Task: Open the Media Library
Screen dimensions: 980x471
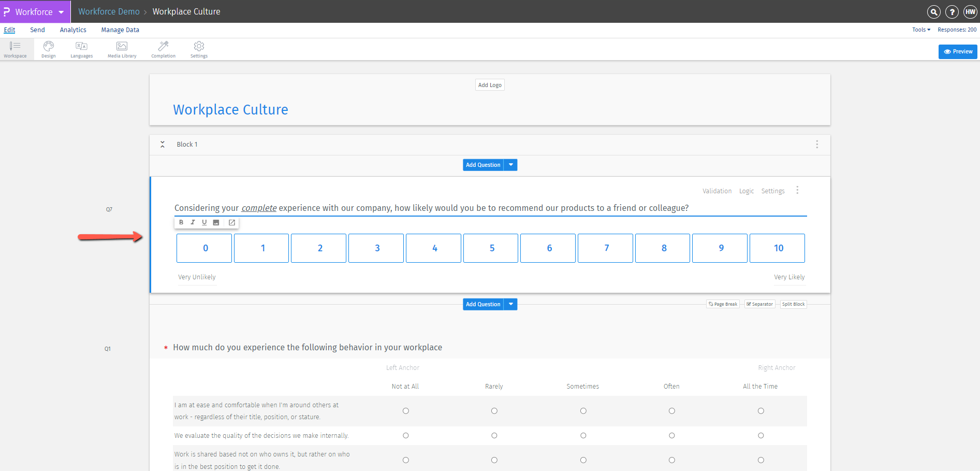Action: click(122, 49)
